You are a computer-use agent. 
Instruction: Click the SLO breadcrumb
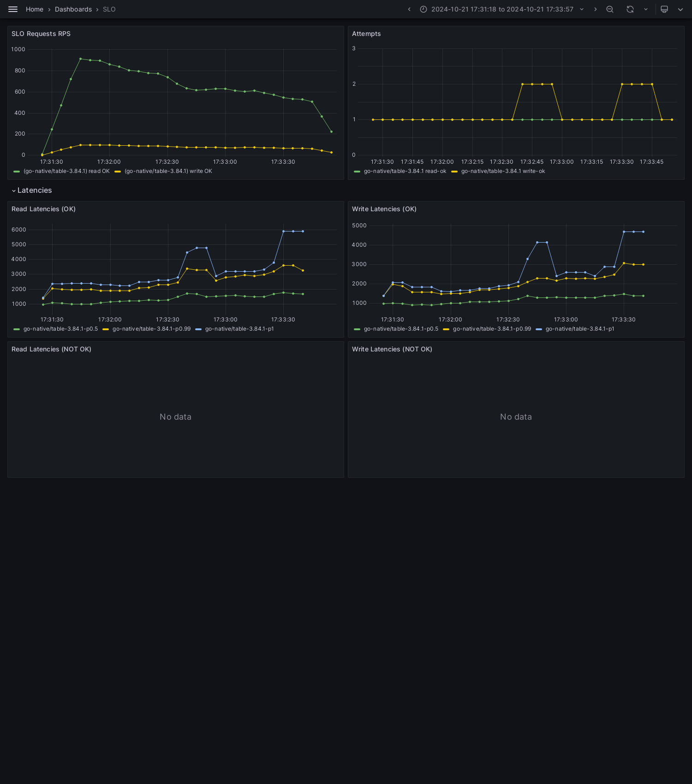pos(109,9)
